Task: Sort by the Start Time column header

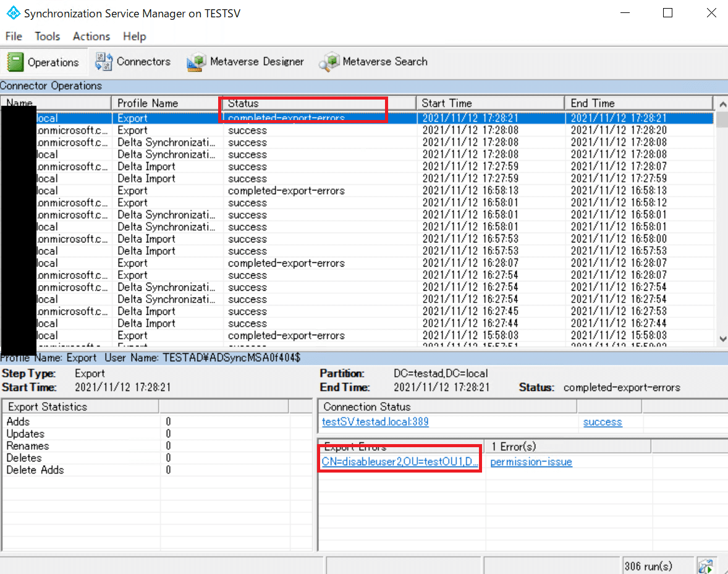Action: (490, 103)
